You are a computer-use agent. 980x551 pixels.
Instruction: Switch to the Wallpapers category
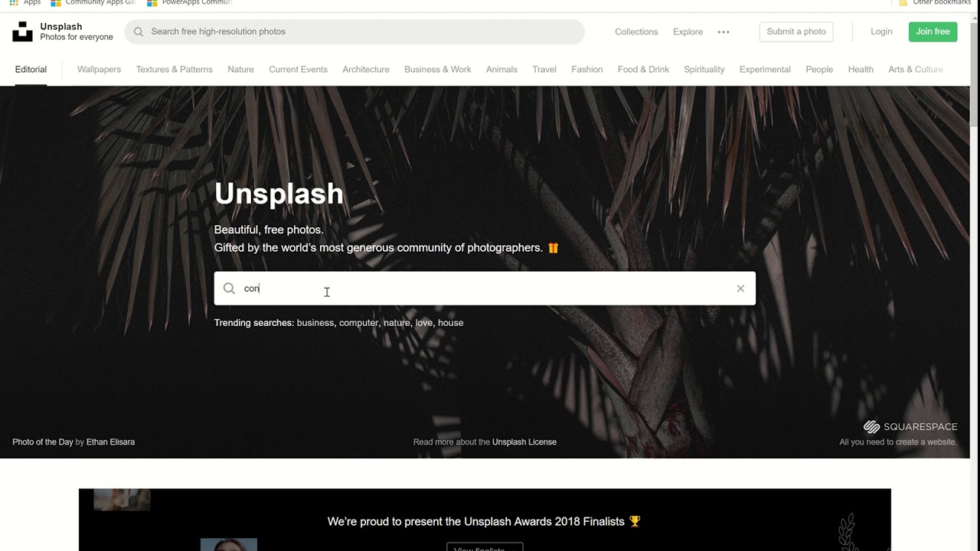99,70
